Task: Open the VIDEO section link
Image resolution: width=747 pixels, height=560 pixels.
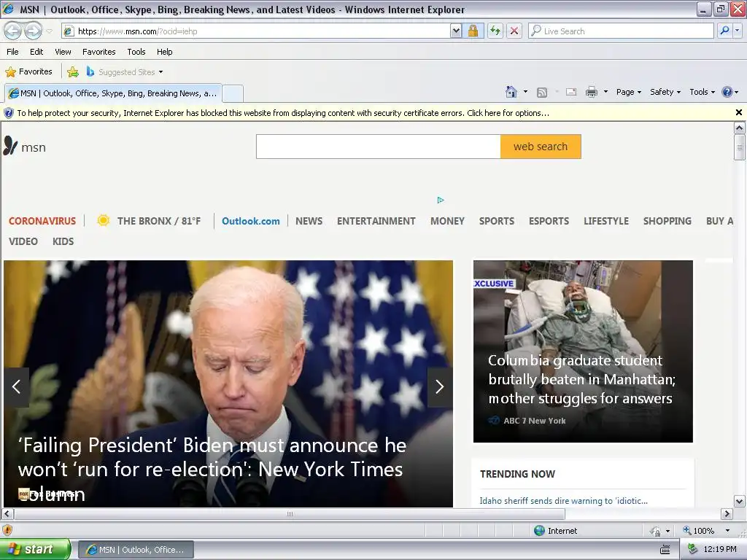Action: pyautogui.click(x=23, y=241)
